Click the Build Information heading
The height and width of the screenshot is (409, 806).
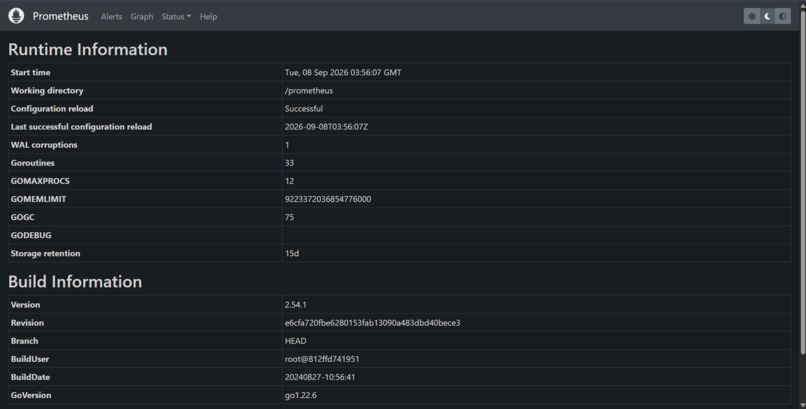pos(75,282)
